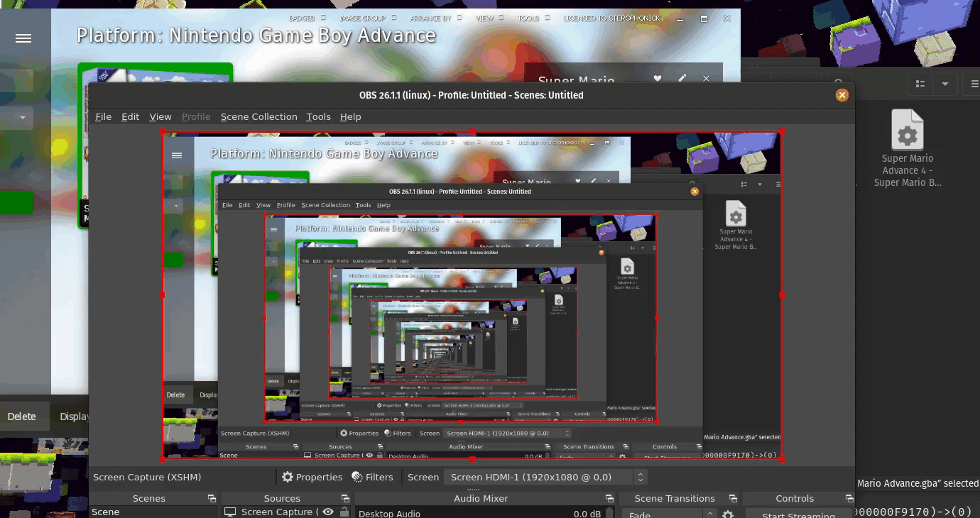
Task: Open the hamburger menu in the top-left corner
Action: point(24,38)
